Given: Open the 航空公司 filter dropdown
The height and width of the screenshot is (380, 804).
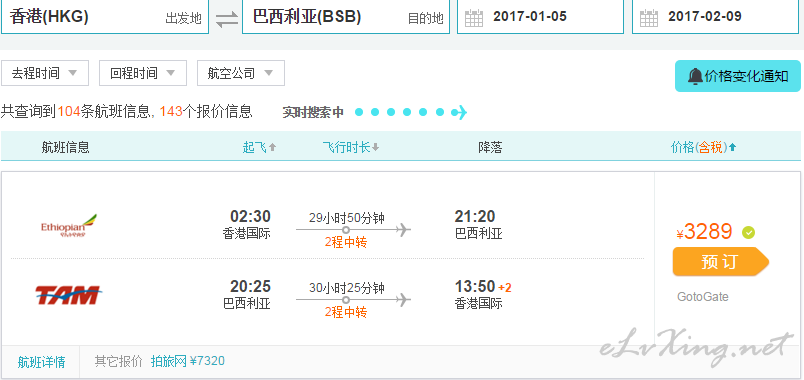Looking at the screenshot, I should 240,73.
